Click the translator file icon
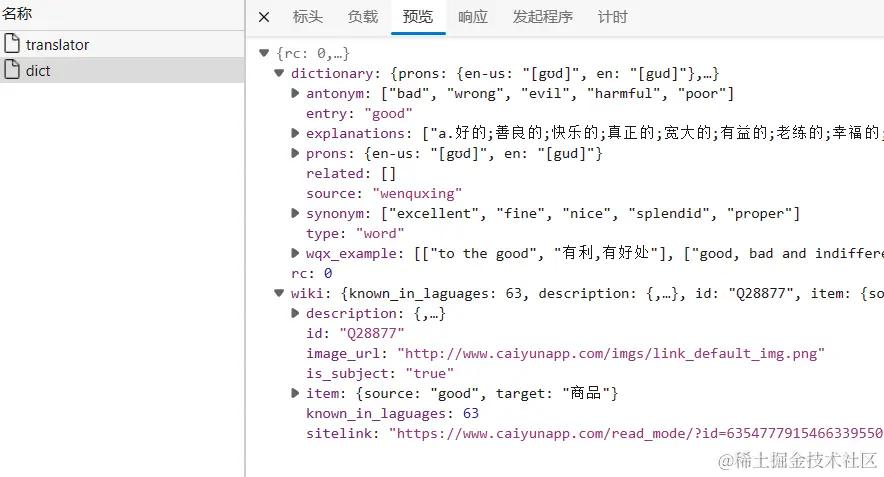Viewport: 884px width, 477px height. tap(12, 43)
